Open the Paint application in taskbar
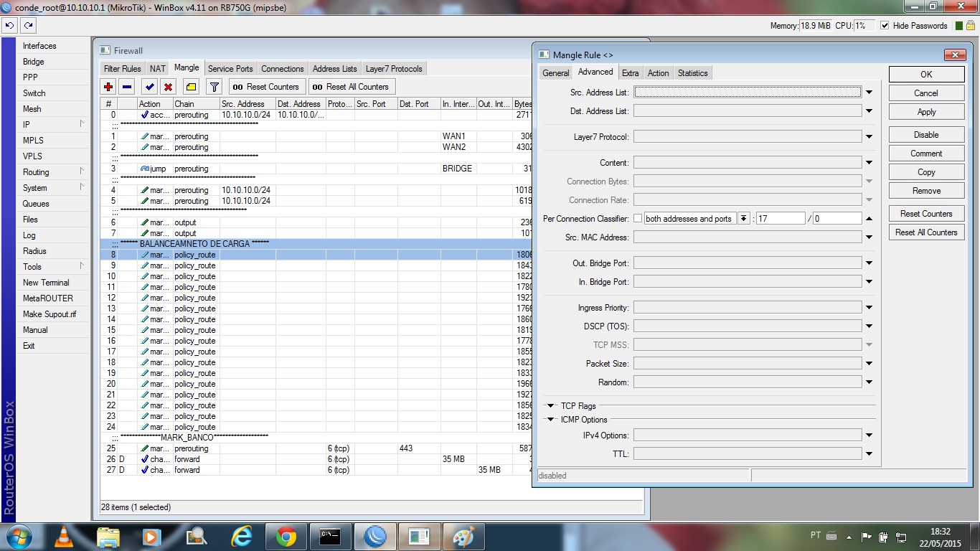 (x=464, y=536)
